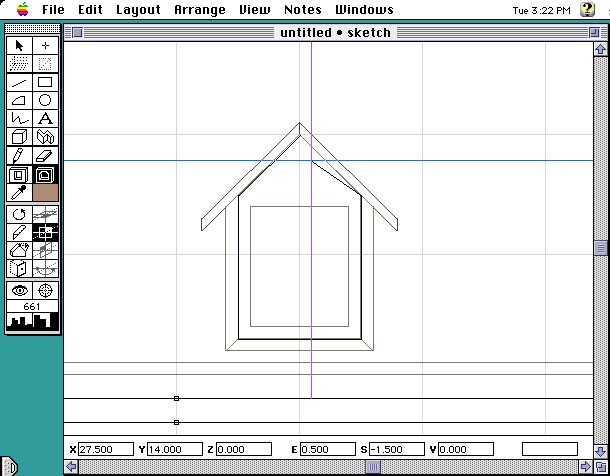Click the brown color swatch
The height and width of the screenshot is (476, 610).
coord(45,192)
